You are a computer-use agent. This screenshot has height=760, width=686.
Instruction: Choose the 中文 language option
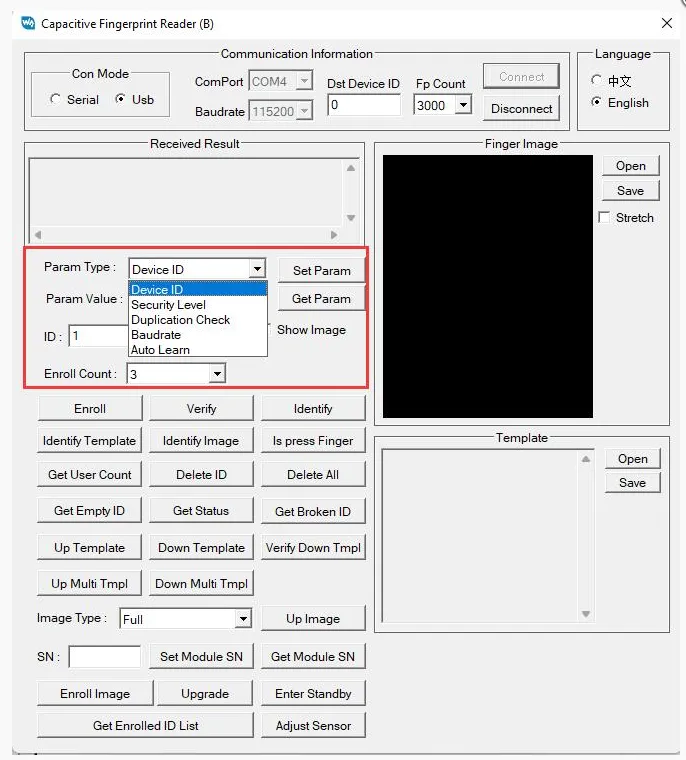pos(611,80)
